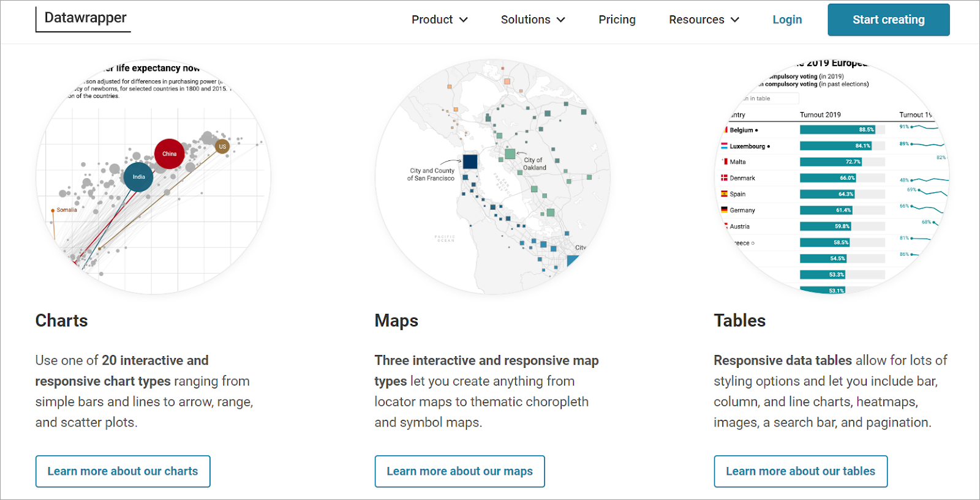Expand the Resources dropdown chevron

click(735, 20)
